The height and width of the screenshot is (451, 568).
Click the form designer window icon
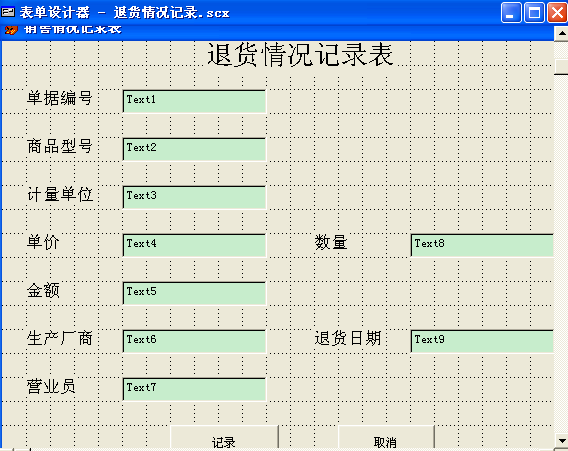coord(8,12)
